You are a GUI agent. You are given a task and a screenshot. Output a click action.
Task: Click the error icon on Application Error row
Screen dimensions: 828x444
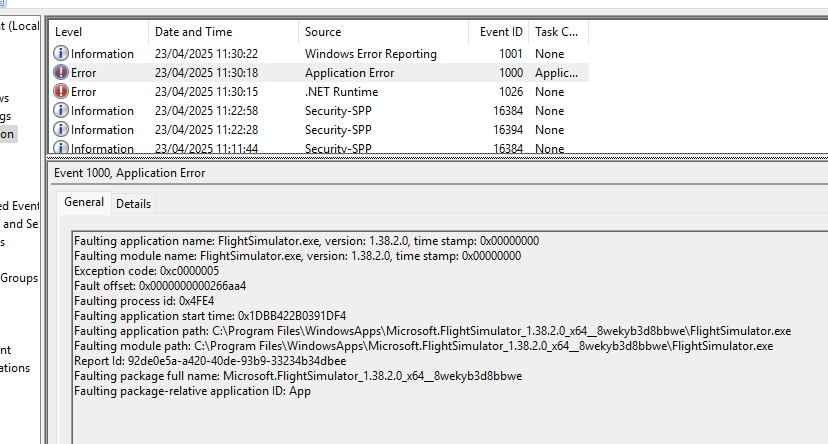tap(61, 72)
